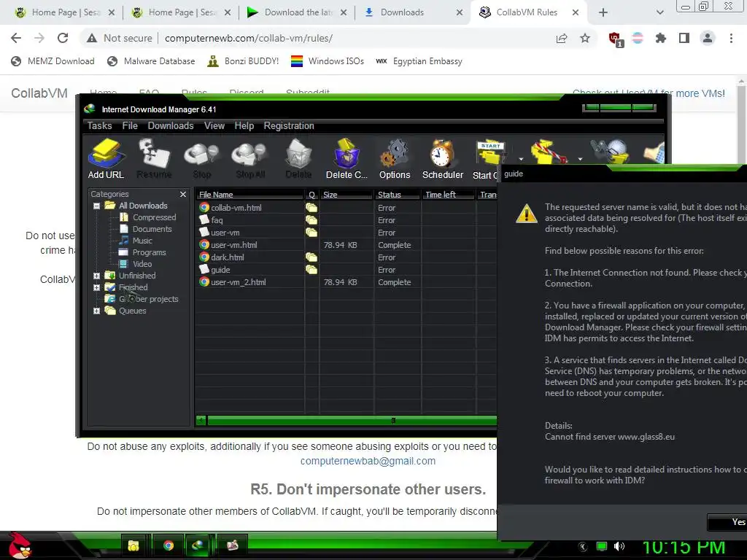Viewport: 747px width, 560px height.
Task: Select the dark.html download row
Action: pos(345,257)
